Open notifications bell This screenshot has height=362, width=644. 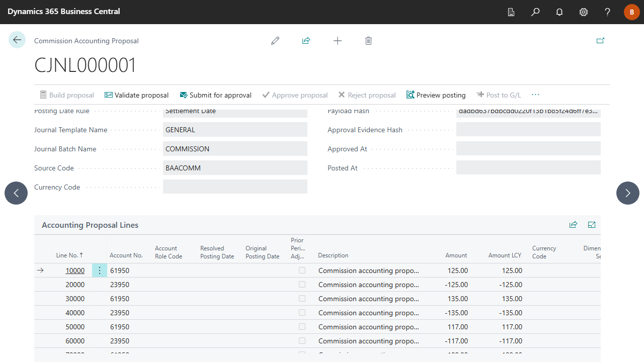point(559,12)
